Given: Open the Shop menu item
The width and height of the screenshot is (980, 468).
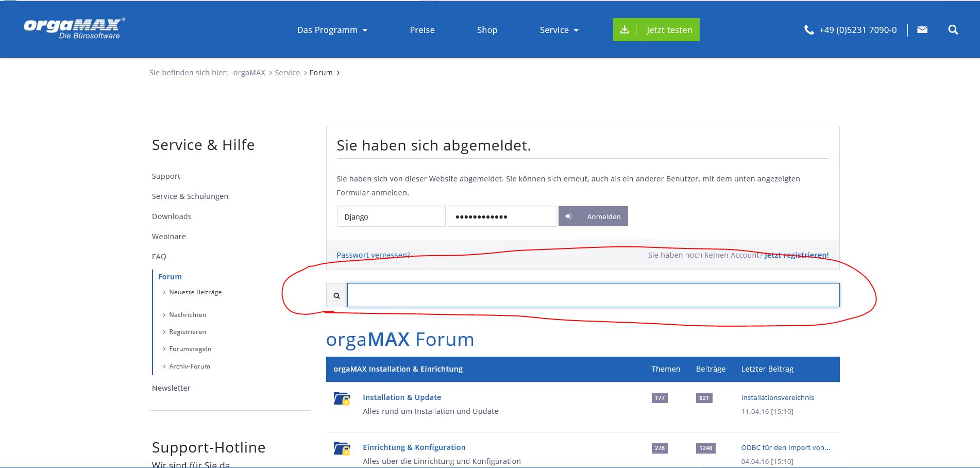Looking at the screenshot, I should (x=487, y=30).
